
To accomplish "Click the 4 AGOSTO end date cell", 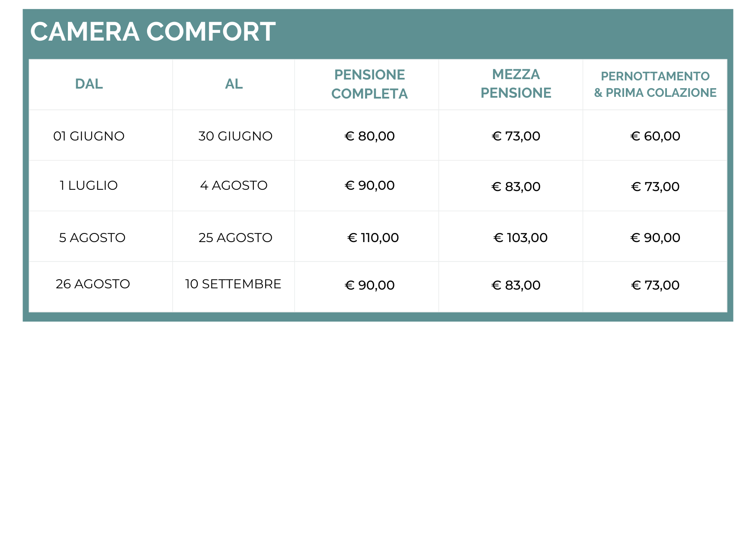I will coord(234,185).
